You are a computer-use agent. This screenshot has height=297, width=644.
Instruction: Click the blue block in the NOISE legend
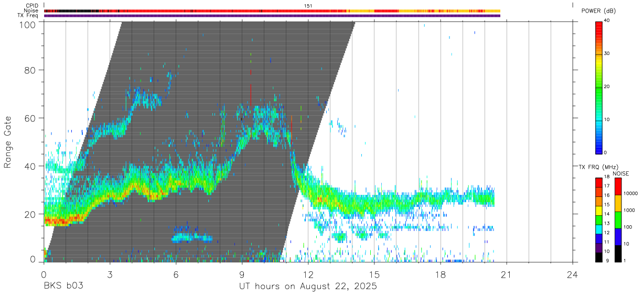coord(617,237)
